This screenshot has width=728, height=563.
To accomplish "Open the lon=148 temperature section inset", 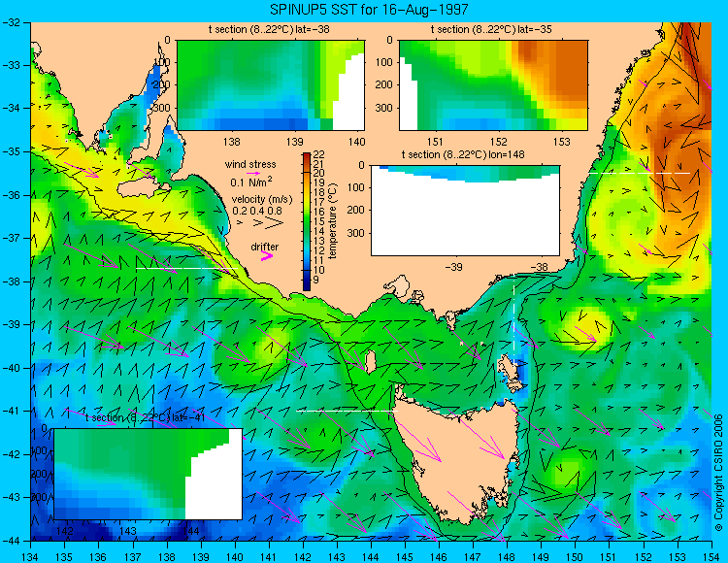I will (465, 211).
